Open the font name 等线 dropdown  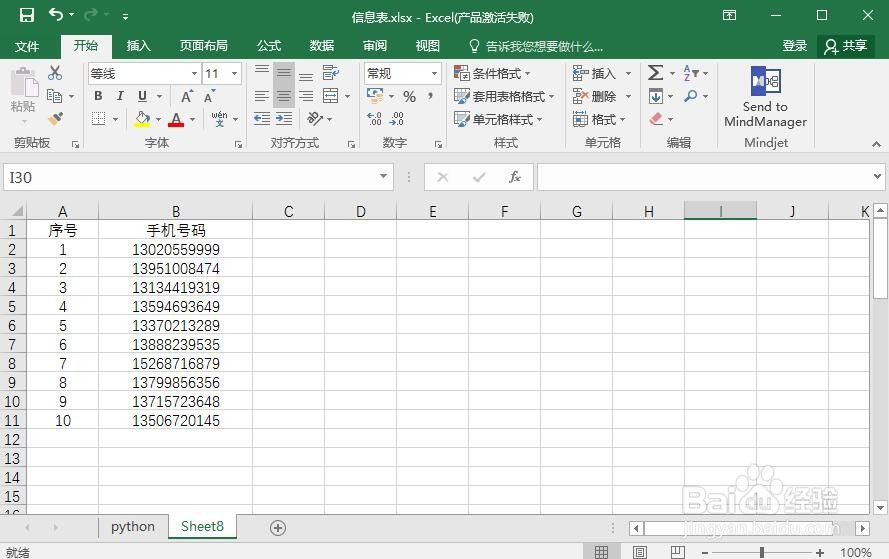[194, 73]
